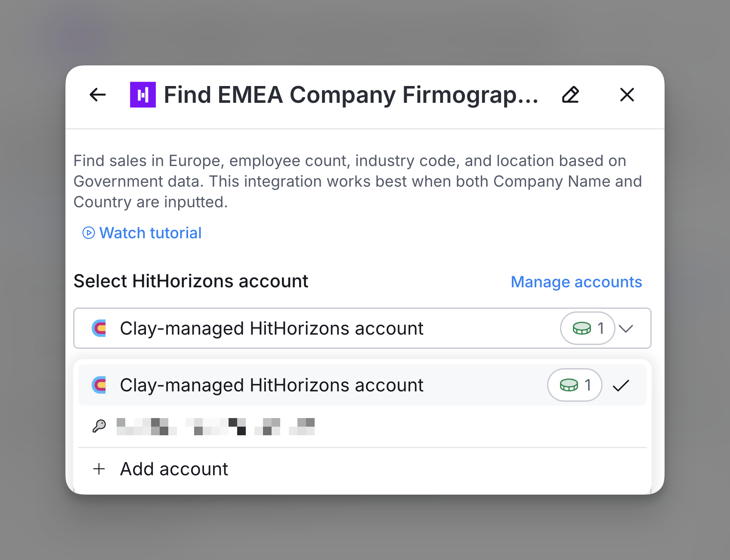Click the key icon of the second account

pos(99,426)
